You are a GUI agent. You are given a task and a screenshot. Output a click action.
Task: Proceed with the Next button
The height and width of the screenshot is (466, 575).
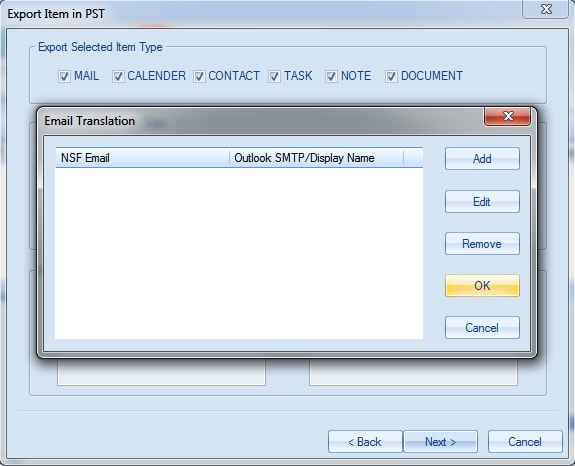[x=440, y=442]
